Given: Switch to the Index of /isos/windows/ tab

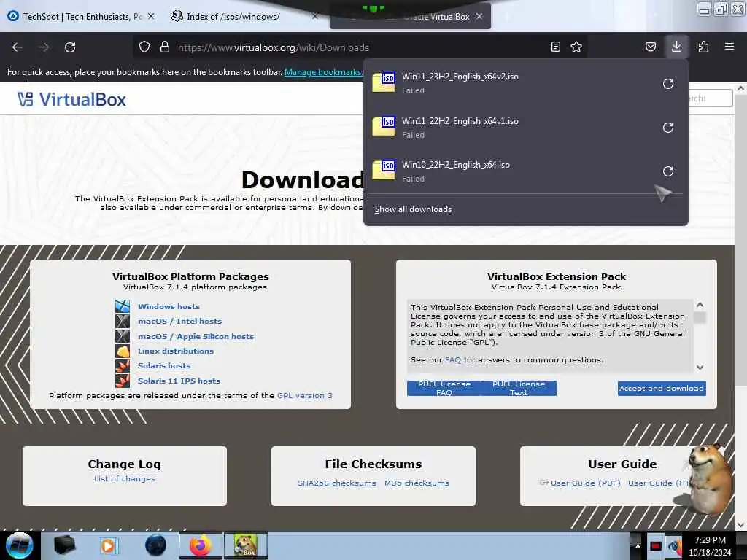Looking at the screenshot, I should [233, 17].
